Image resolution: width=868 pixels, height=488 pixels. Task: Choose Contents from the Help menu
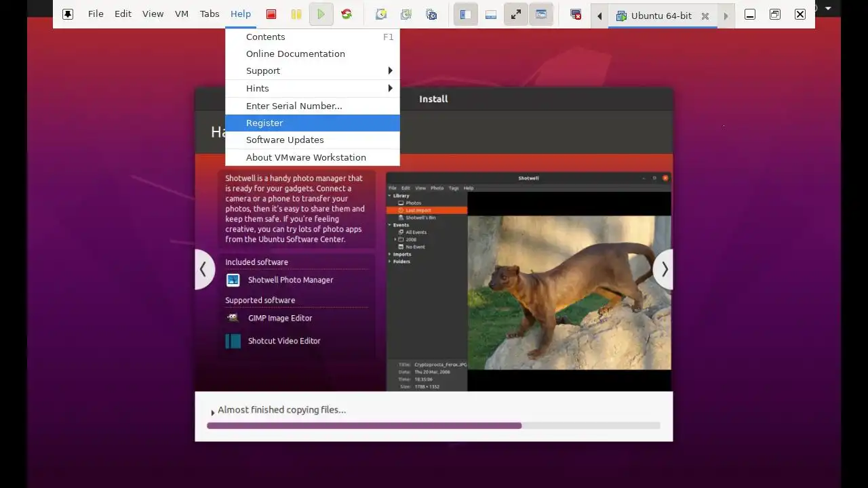[x=313, y=37]
